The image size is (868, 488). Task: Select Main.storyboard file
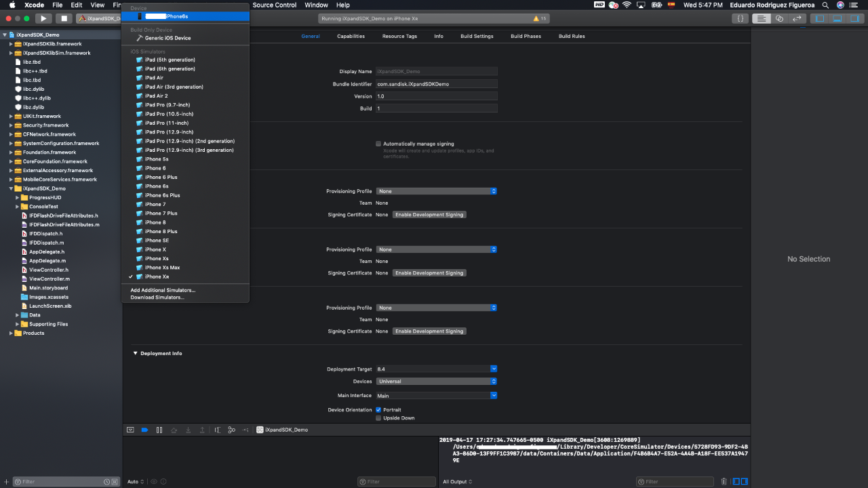point(48,287)
